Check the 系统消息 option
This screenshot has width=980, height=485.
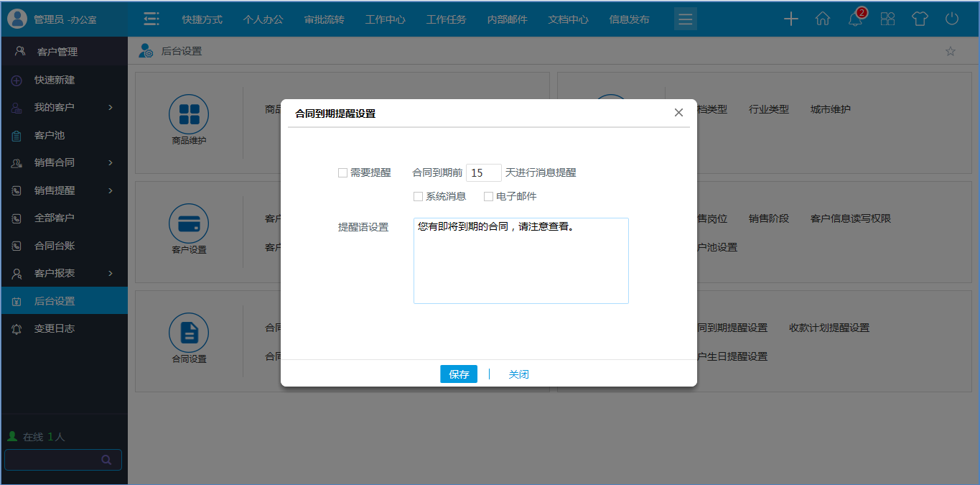click(x=419, y=197)
